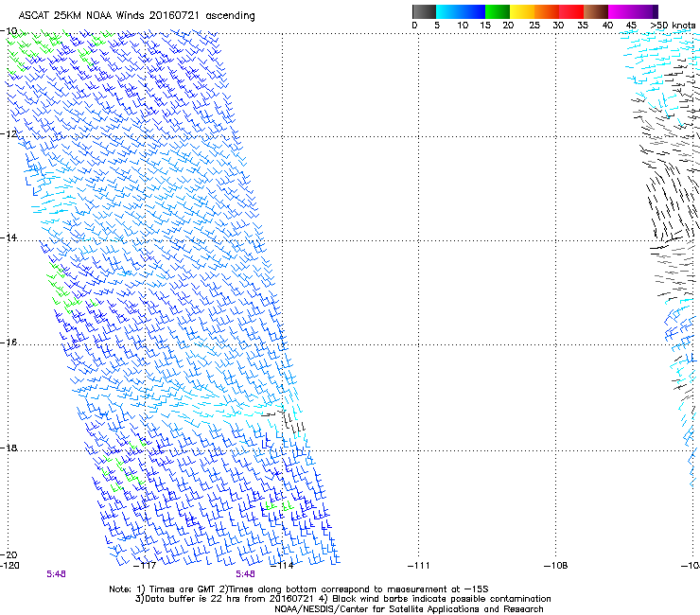The width and height of the screenshot is (700, 615).
Task: Select the '-18' latitude axis label
Action: point(9,448)
